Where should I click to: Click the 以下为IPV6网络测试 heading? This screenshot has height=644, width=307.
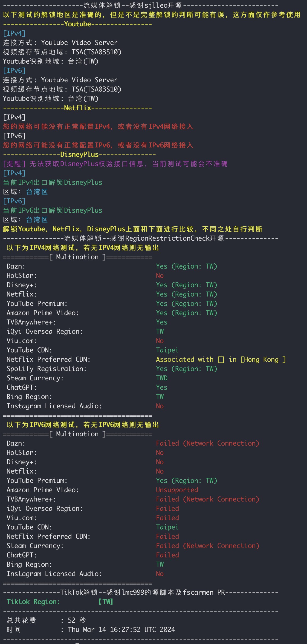click(83, 425)
